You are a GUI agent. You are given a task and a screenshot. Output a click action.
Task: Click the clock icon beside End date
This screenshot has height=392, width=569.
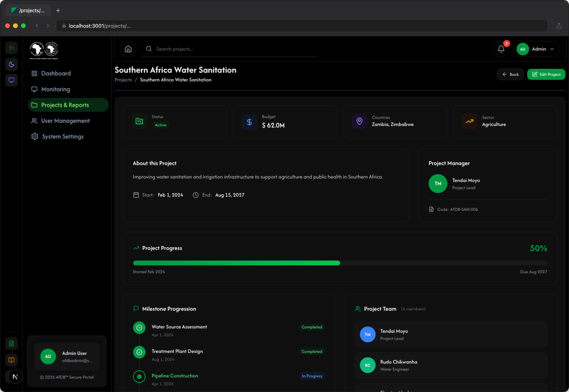pyautogui.click(x=195, y=195)
